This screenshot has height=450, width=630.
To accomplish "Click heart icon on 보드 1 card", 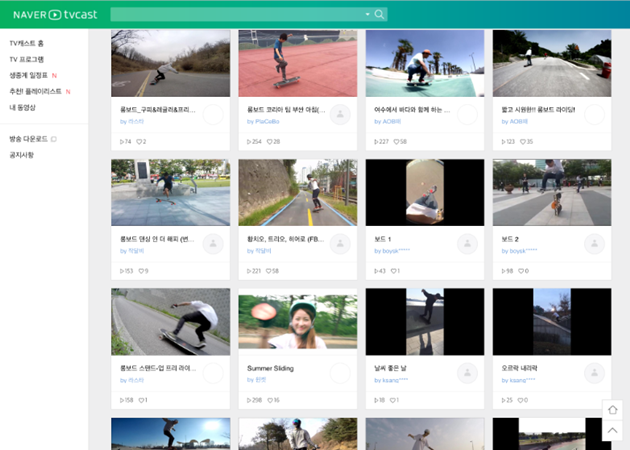I will (393, 271).
